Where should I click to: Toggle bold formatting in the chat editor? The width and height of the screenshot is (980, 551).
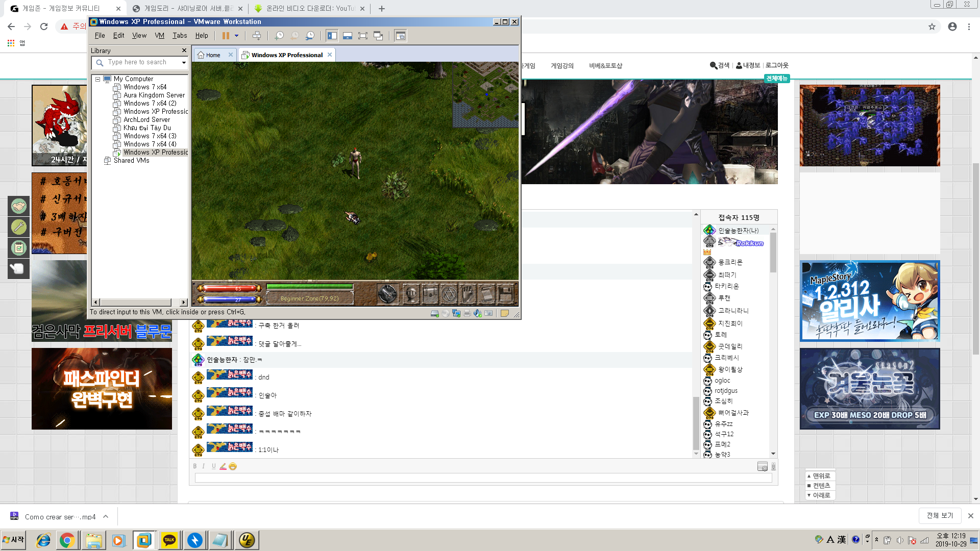(194, 466)
